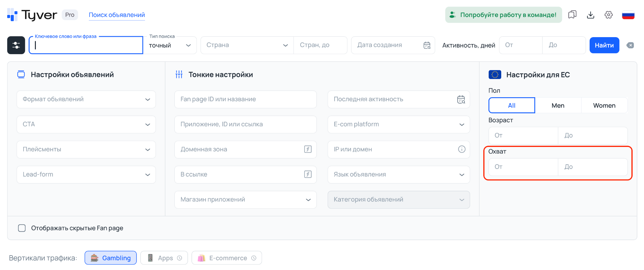644x270 pixels.
Task: Open the bookmarks icon in header
Action: pyautogui.click(x=572, y=15)
